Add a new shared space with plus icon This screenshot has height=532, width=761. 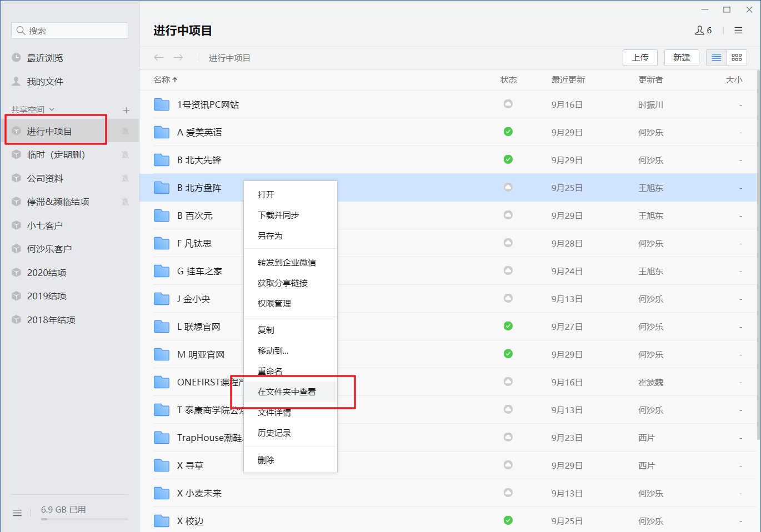click(x=126, y=110)
